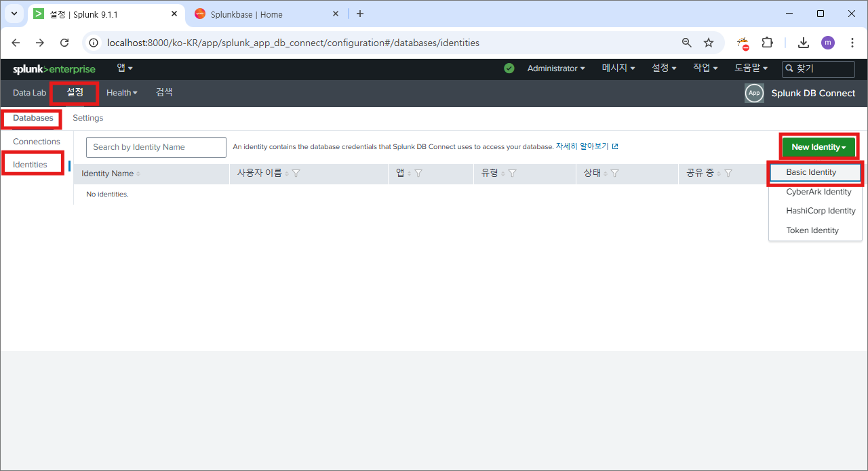Filter the 유형 column
Image resolution: width=868 pixels, height=471 pixels.
click(512, 173)
